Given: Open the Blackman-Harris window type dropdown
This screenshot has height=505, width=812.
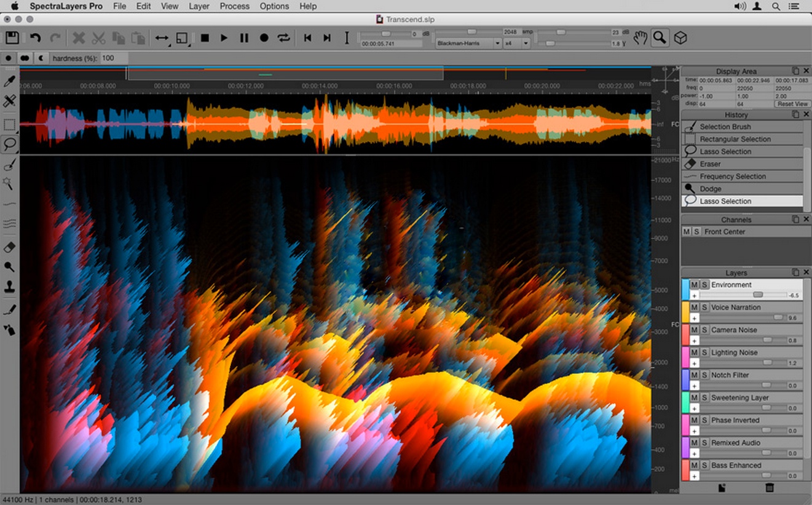Looking at the screenshot, I should tap(468, 44).
